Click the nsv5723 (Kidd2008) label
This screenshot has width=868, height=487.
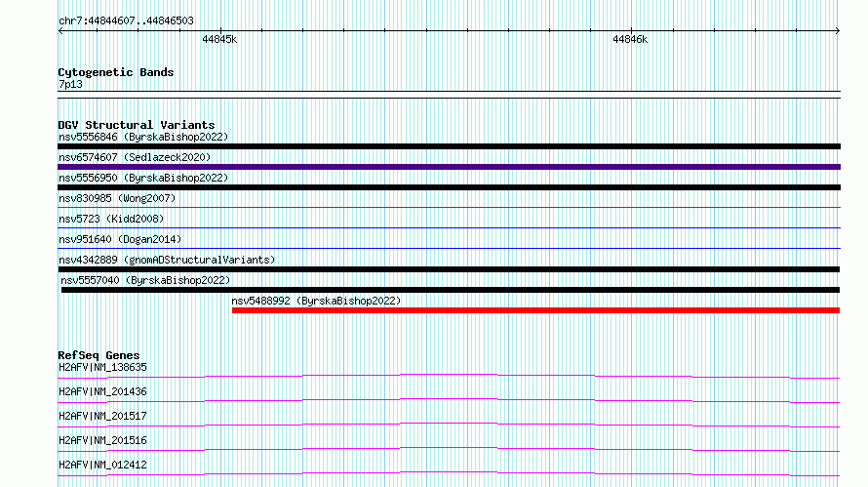(111, 219)
